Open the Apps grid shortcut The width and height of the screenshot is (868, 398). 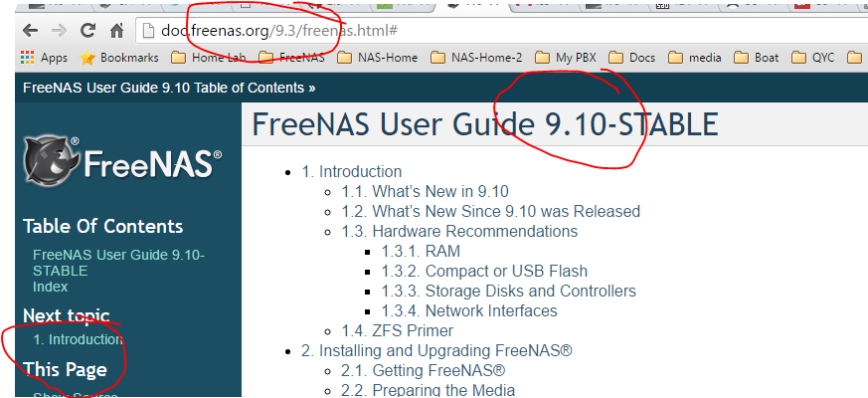[44, 58]
